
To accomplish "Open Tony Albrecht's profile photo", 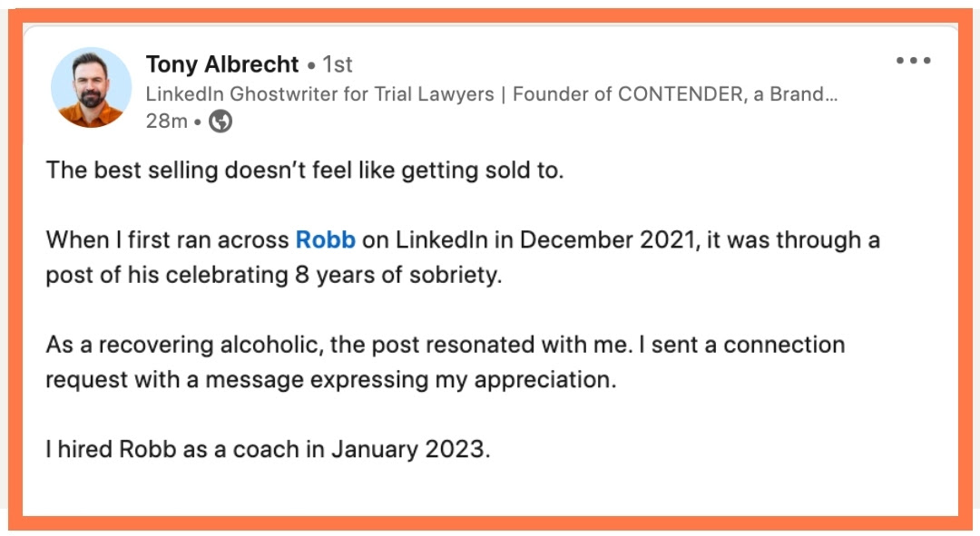I will click(x=92, y=87).
